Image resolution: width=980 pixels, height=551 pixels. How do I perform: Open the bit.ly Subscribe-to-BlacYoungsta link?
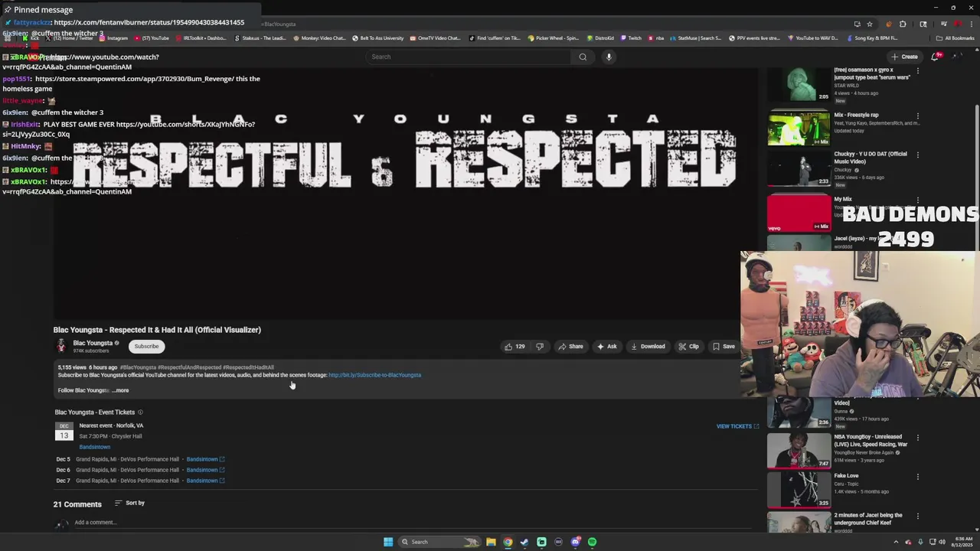point(374,375)
